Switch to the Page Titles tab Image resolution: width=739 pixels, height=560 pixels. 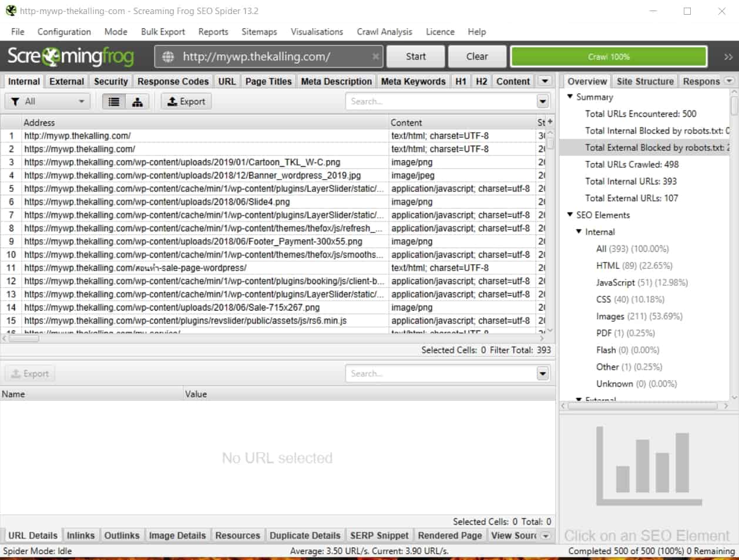pos(268,81)
